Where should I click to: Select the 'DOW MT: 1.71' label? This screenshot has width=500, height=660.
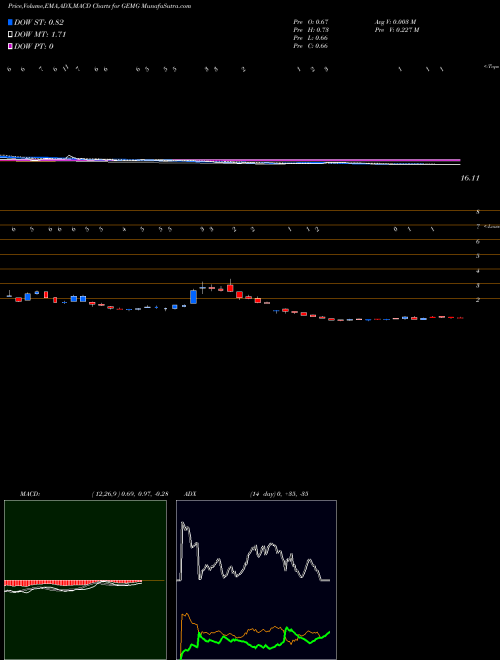point(40,35)
